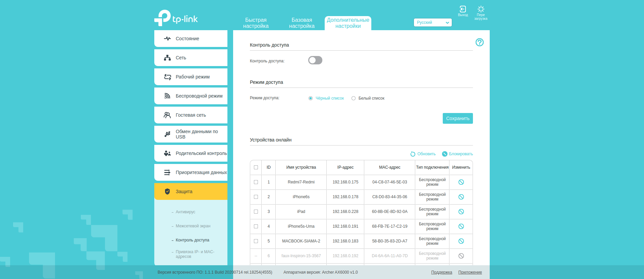Open the Поддержка link in footer
The image size is (644, 279).
coord(441,272)
